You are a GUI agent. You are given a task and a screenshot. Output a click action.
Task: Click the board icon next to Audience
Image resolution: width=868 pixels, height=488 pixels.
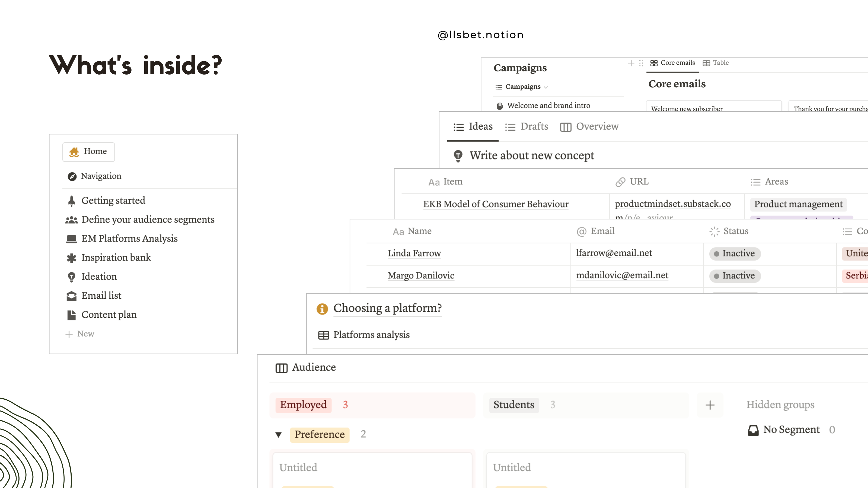click(x=281, y=368)
